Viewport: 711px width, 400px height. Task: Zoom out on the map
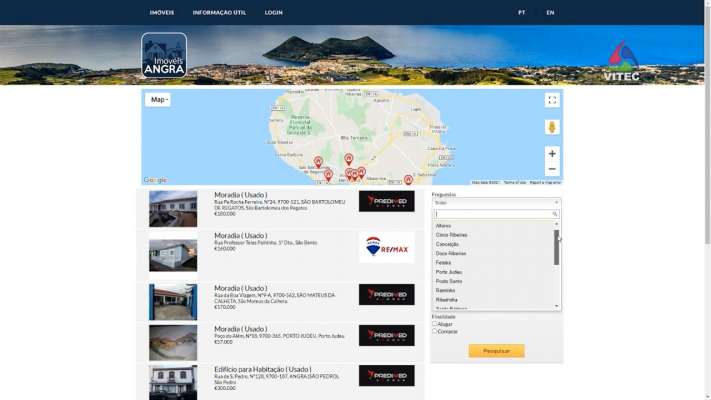[552, 169]
